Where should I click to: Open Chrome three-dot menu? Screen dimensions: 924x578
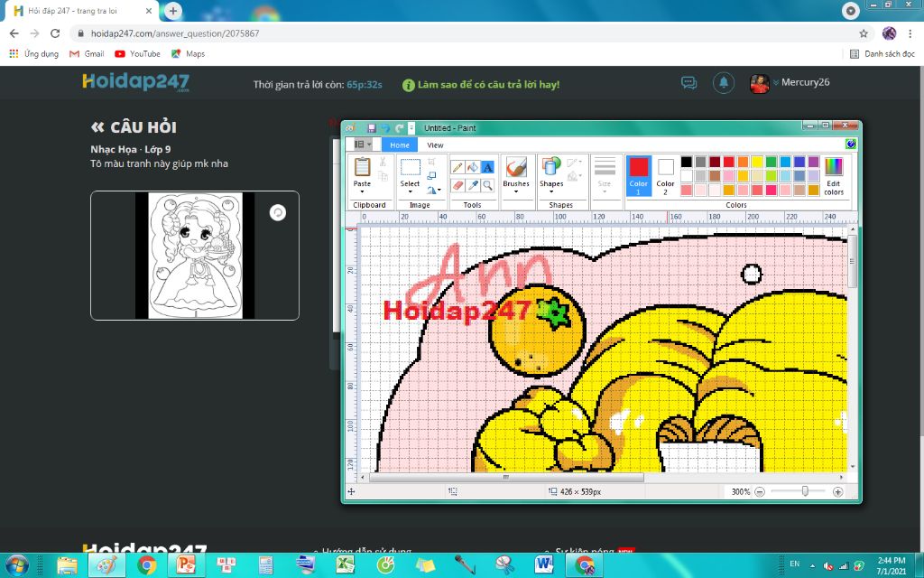(910, 33)
